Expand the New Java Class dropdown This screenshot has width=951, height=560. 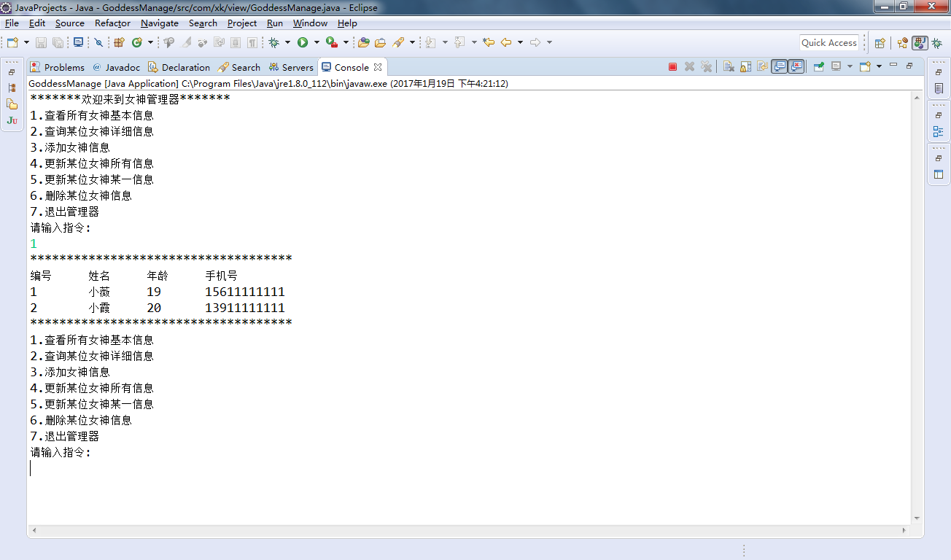151,42
